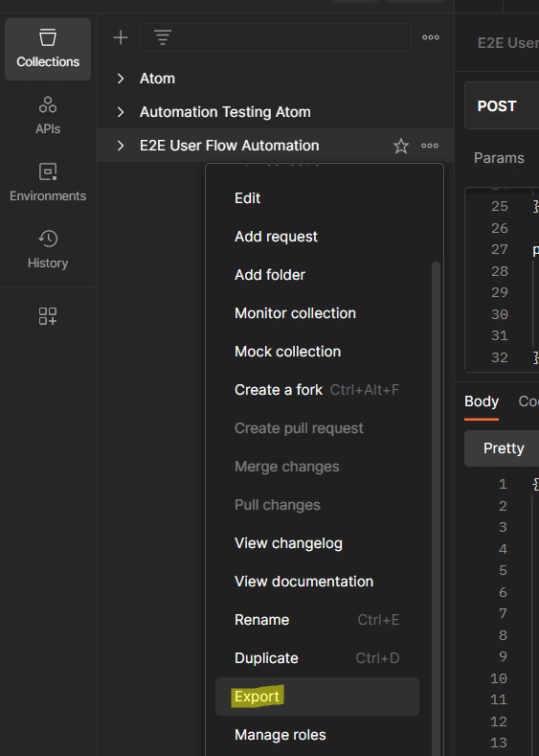Click the collections filter search field
Image resolution: width=539 pixels, height=756 pixels.
coord(276,37)
